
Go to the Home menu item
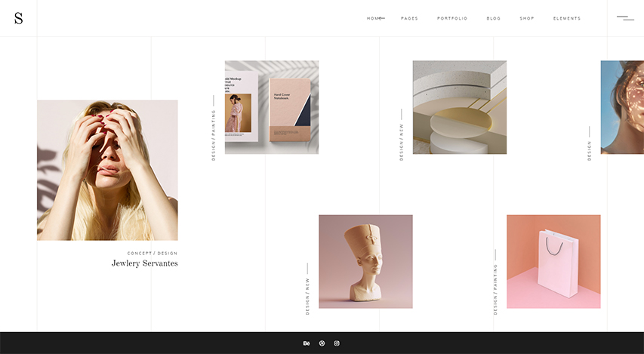[x=374, y=18]
